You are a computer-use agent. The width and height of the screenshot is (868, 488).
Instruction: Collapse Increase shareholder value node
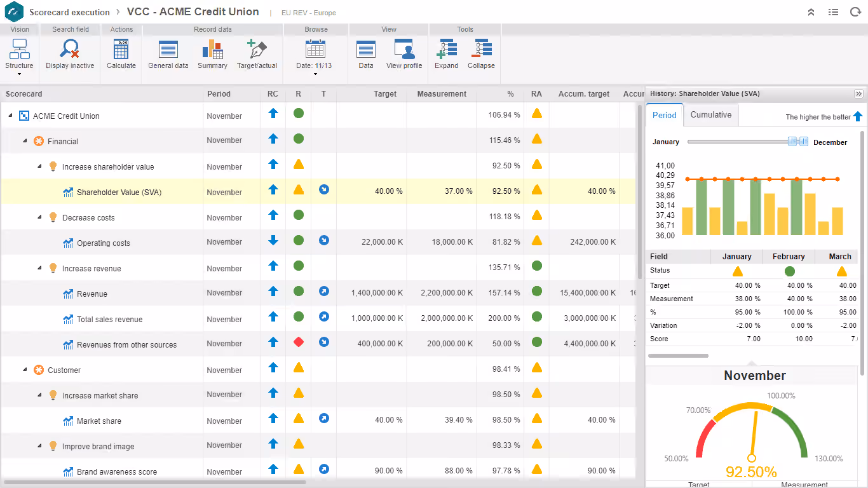point(40,166)
